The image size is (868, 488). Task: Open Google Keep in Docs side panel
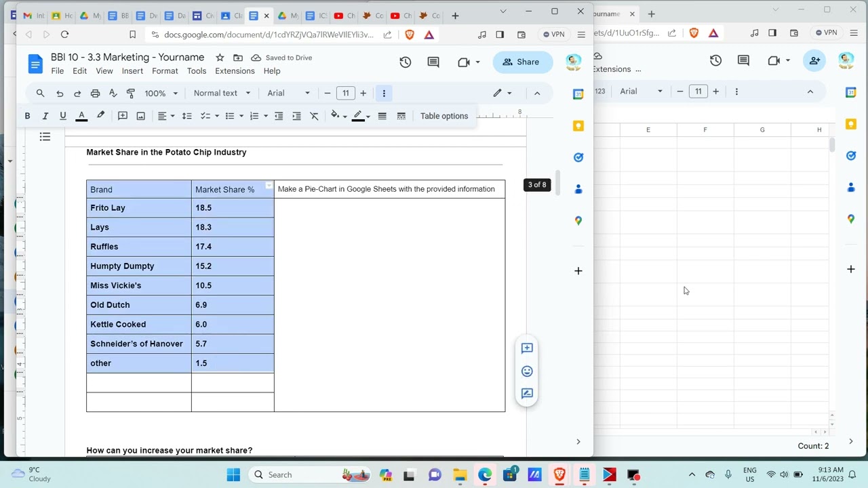(x=578, y=125)
